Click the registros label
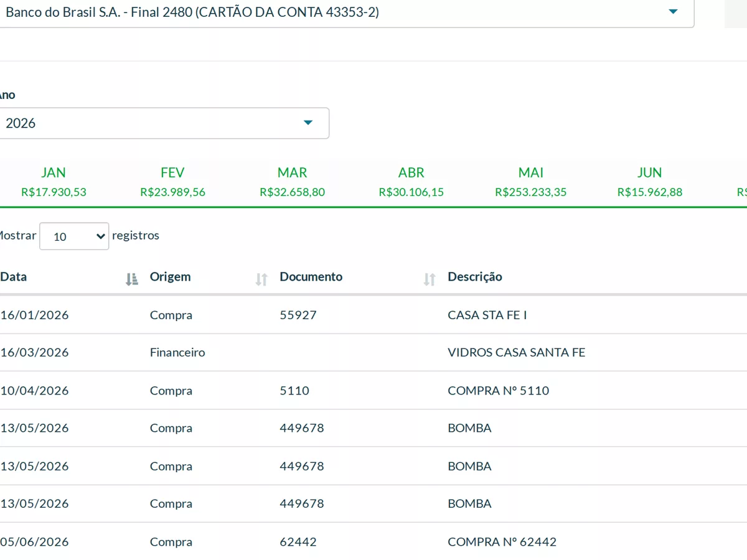Viewport: 747px width, 560px height. point(136,236)
